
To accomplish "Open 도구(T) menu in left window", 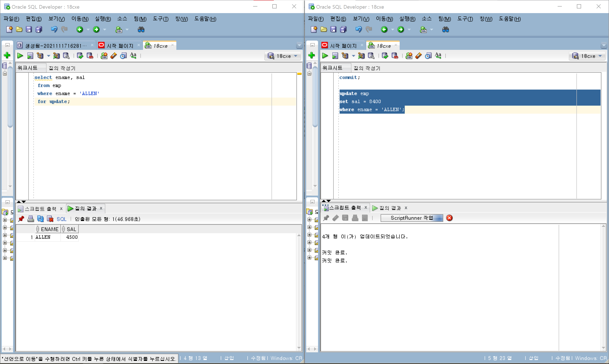I will pyautogui.click(x=160, y=19).
